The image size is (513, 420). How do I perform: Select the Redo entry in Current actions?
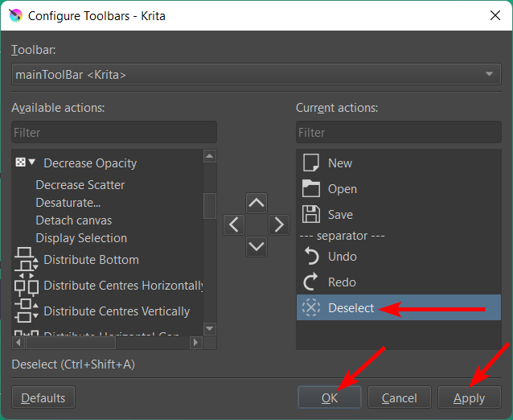point(399,282)
